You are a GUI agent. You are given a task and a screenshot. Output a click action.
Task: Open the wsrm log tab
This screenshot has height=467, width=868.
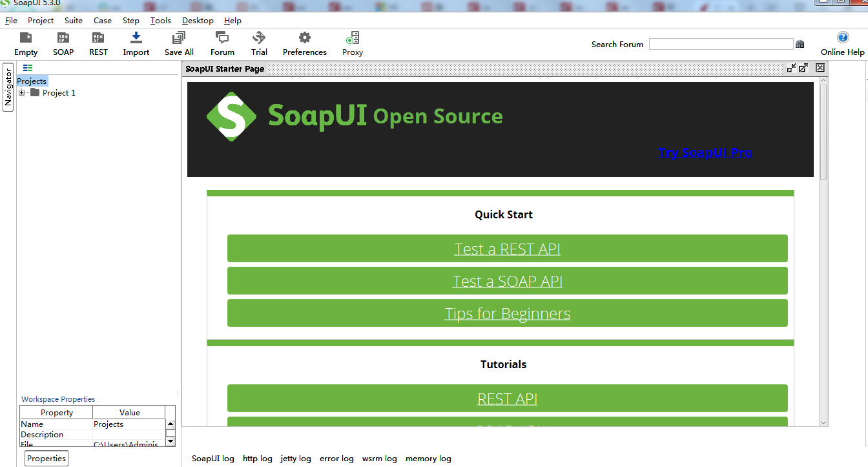click(x=380, y=459)
